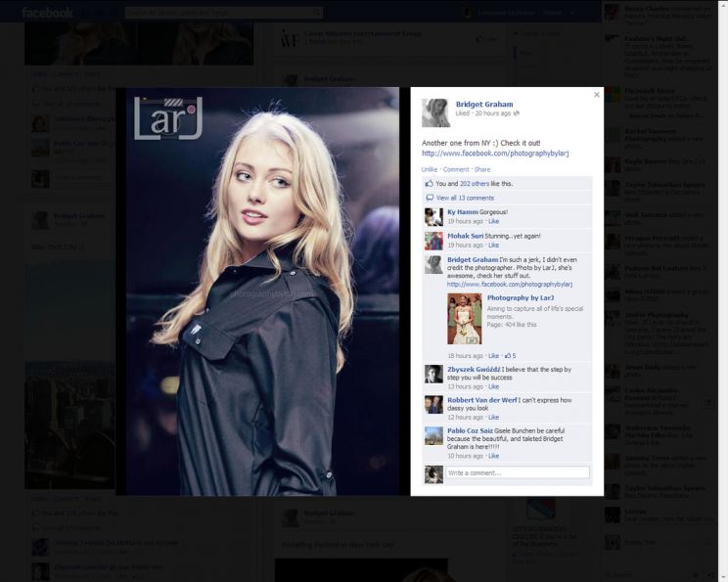Viewport: 728px width, 582px height.
Task: Click the speech bubble comments icon
Action: point(430,198)
